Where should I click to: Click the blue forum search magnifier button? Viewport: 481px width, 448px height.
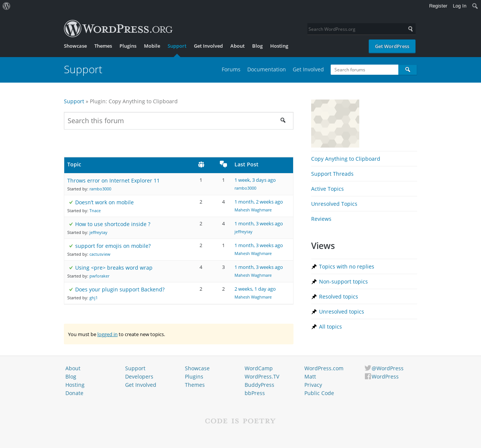(x=408, y=70)
